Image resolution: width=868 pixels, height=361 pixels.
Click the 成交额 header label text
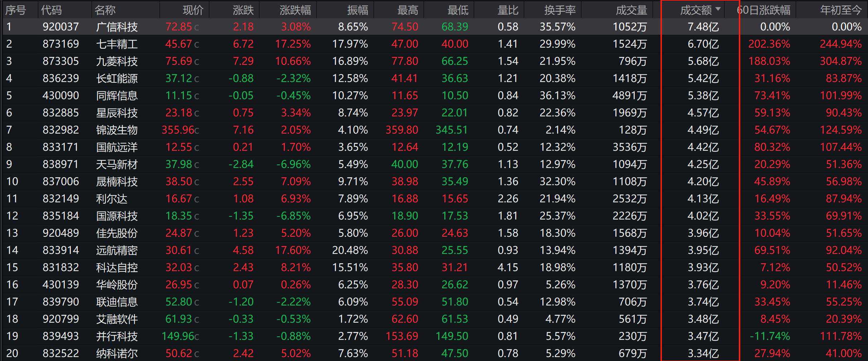[696, 10]
